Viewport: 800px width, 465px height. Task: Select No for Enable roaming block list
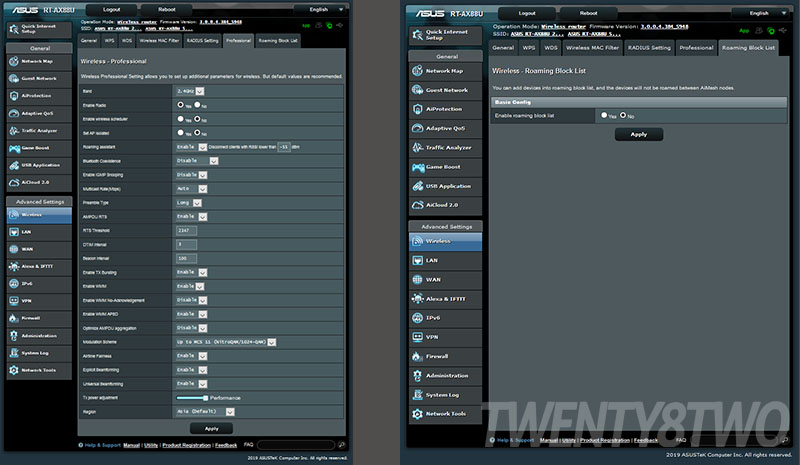[x=623, y=115]
